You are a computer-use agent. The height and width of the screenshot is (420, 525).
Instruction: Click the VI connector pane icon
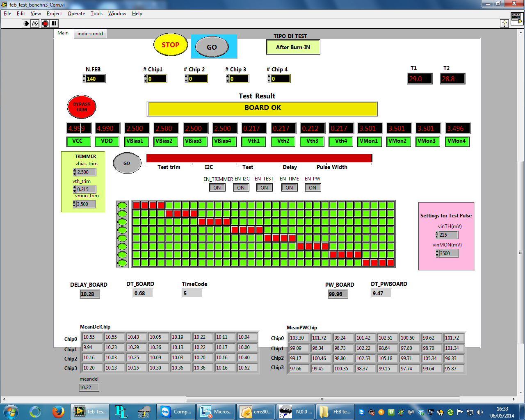pos(516,18)
